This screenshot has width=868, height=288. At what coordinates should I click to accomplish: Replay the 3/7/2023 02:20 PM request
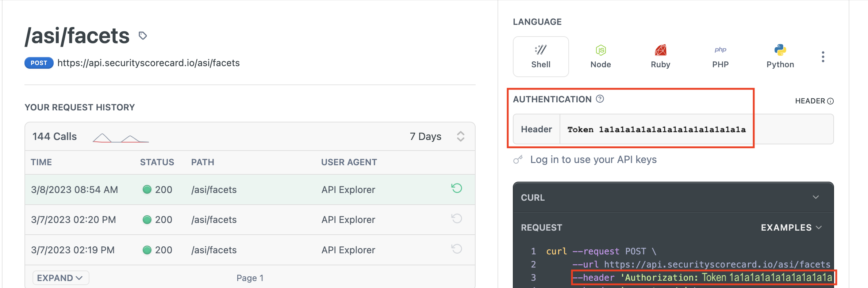click(457, 219)
